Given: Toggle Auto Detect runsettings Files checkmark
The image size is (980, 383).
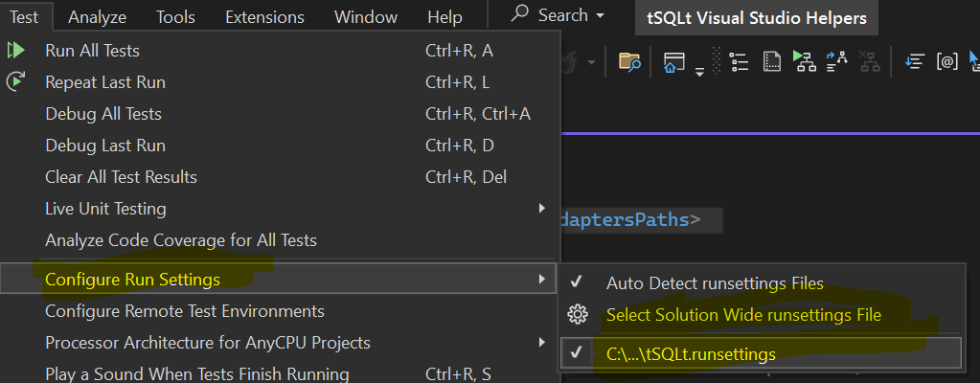Looking at the screenshot, I should click(577, 282).
